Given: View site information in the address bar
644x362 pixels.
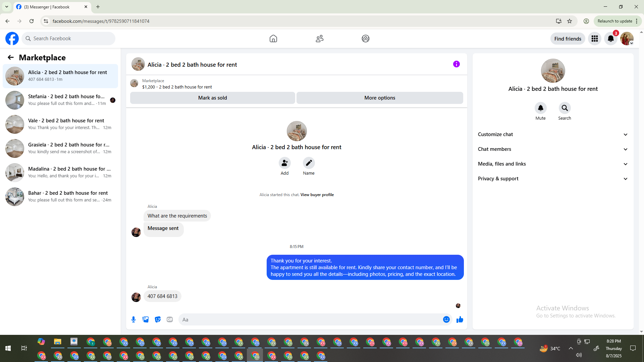Looking at the screenshot, I should coord(46,21).
